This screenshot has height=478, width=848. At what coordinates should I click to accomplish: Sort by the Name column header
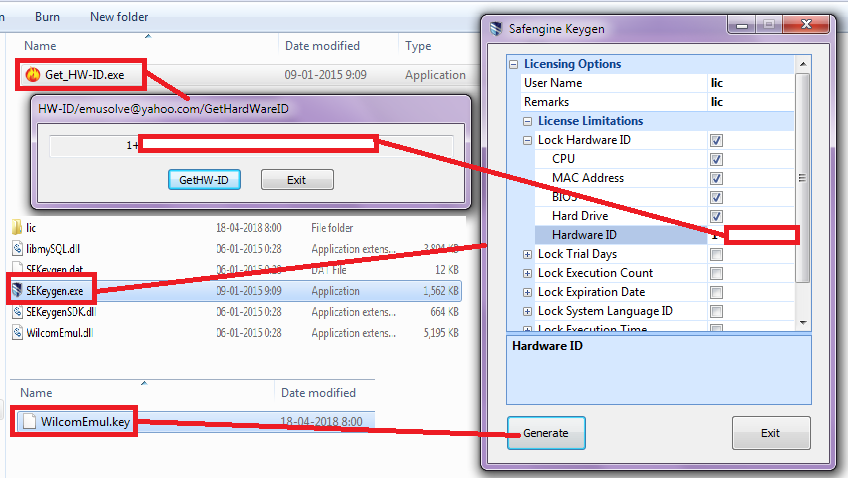point(40,46)
